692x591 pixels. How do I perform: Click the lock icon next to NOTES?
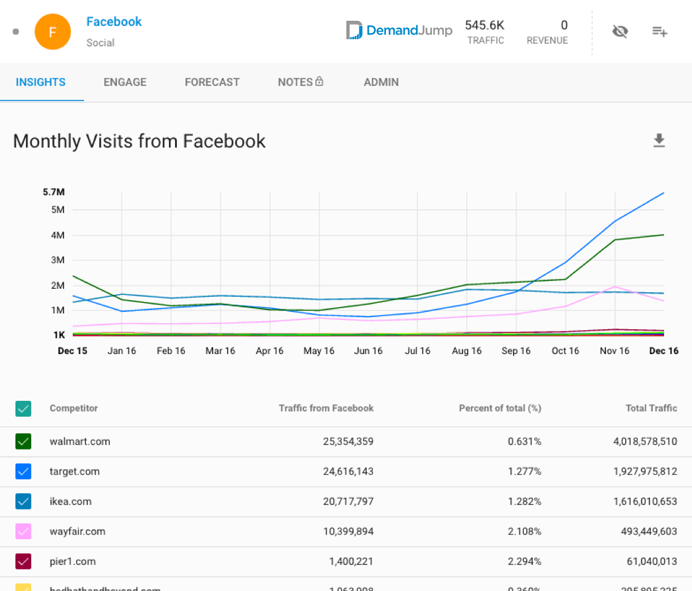(x=319, y=81)
